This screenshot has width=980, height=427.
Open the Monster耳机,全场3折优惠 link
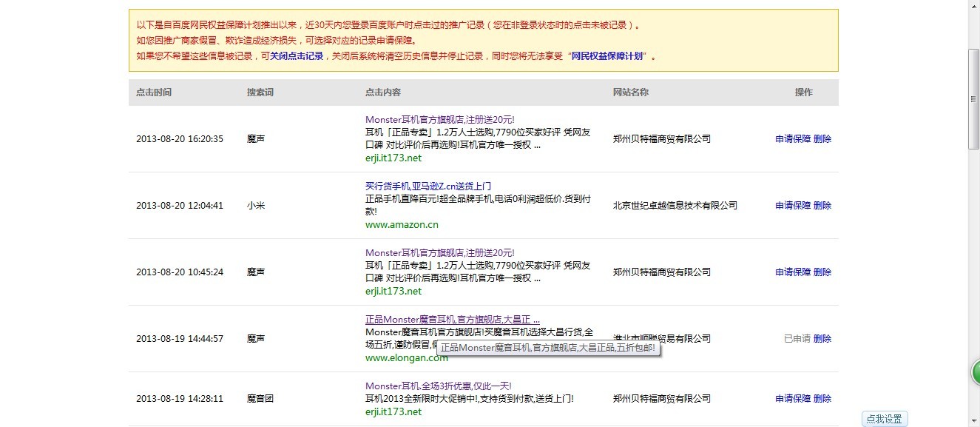pyautogui.click(x=439, y=386)
